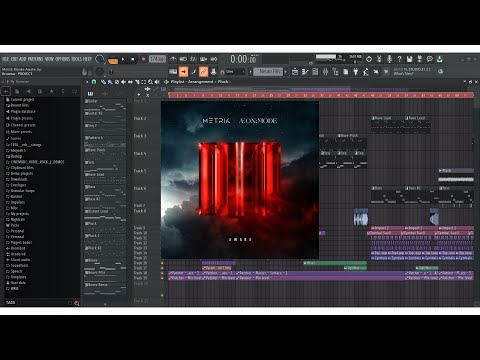Select the playlist Draw pencil tool
This screenshot has height=360, width=480.
pyautogui.click(x=103, y=82)
